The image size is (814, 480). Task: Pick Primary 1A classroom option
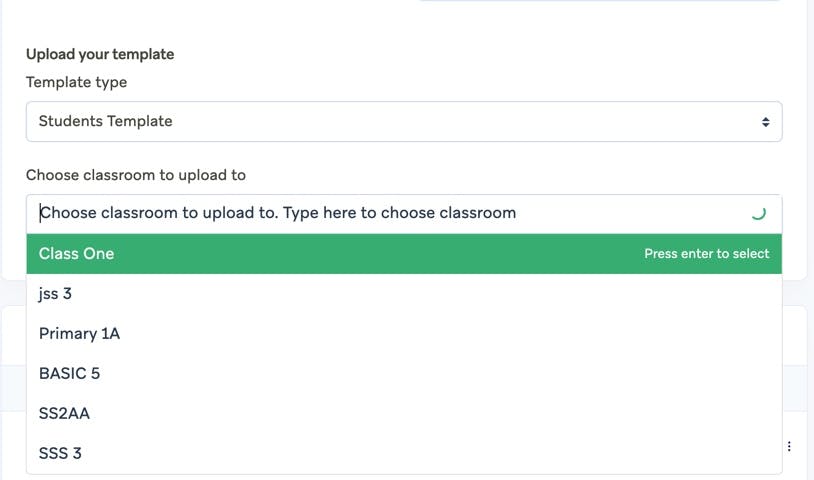(79, 334)
